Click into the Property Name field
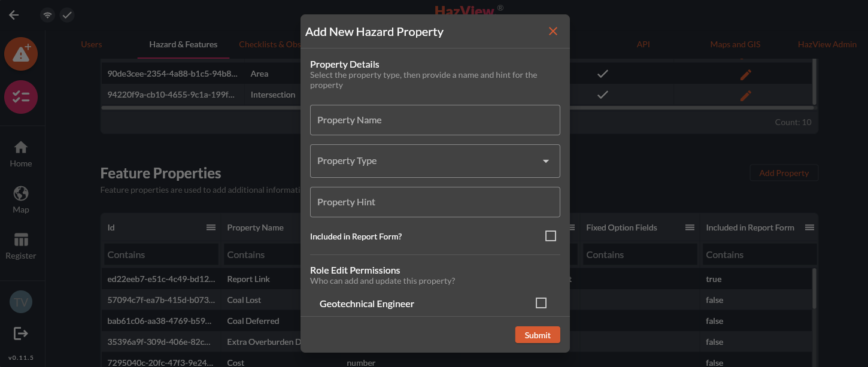Screen dimensions: 868x367 (x=435, y=120)
